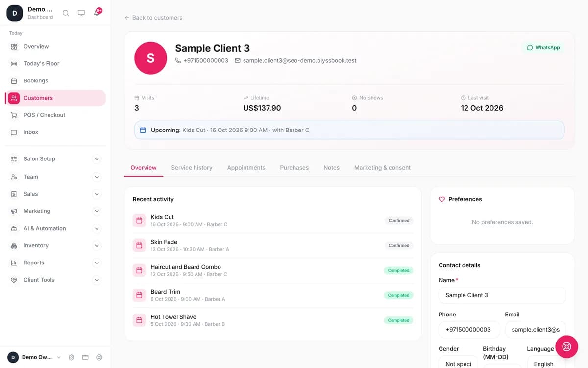This screenshot has width=588, height=368.
Task: Open the search icon in sidebar header
Action: point(66,13)
